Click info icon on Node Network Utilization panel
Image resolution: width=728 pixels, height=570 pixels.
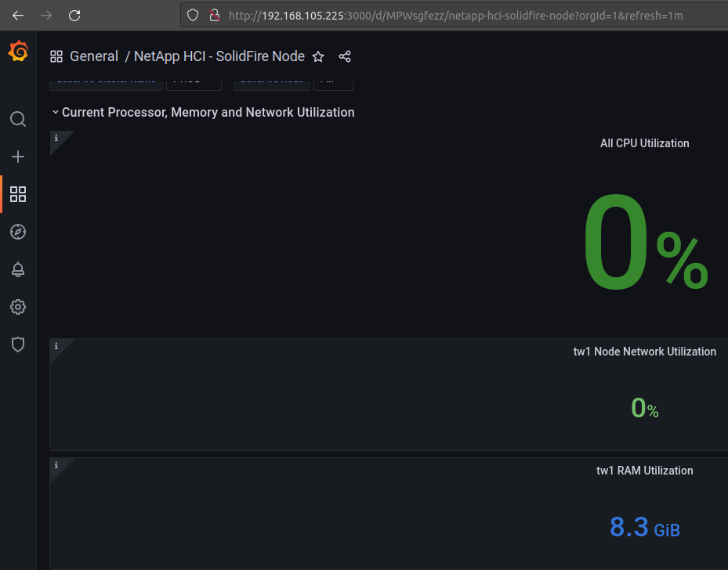point(56,346)
